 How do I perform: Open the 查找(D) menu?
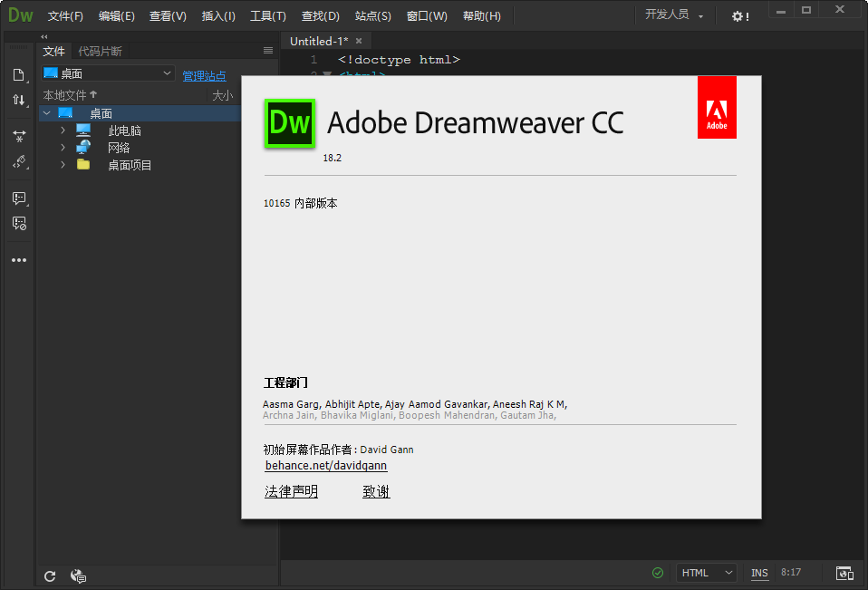[320, 16]
